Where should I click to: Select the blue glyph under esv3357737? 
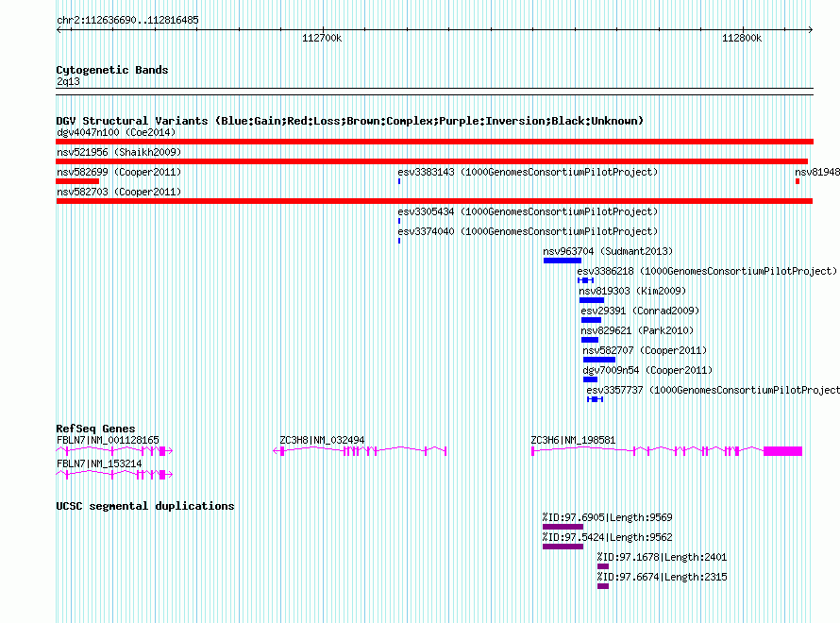pyautogui.click(x=595, y=399)
